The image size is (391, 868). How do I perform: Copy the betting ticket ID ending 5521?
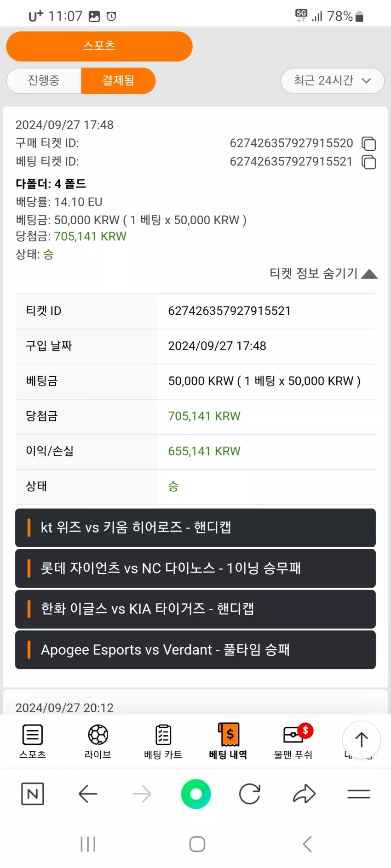click(368, 162)
